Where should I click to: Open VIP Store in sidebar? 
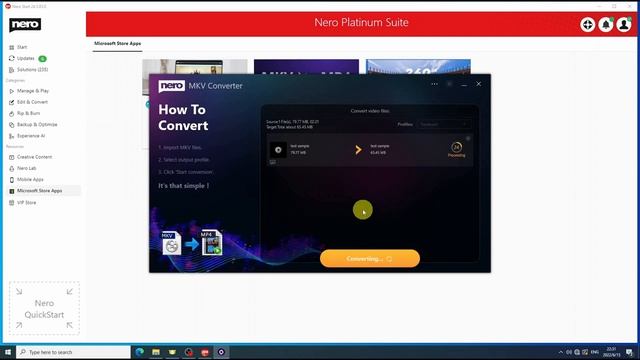pos(27,202)
